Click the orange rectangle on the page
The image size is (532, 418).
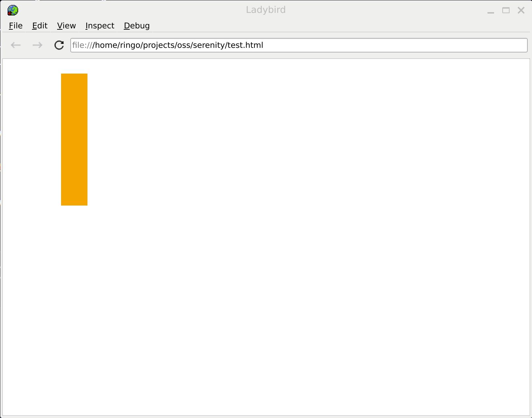click(x=74, y=139)
